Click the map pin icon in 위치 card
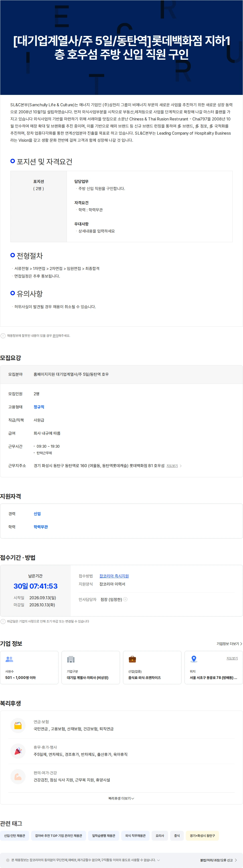 [194, 659]
